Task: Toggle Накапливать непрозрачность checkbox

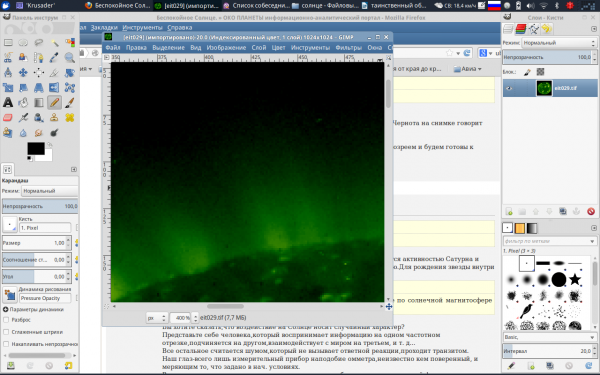Action: [6, 344]
